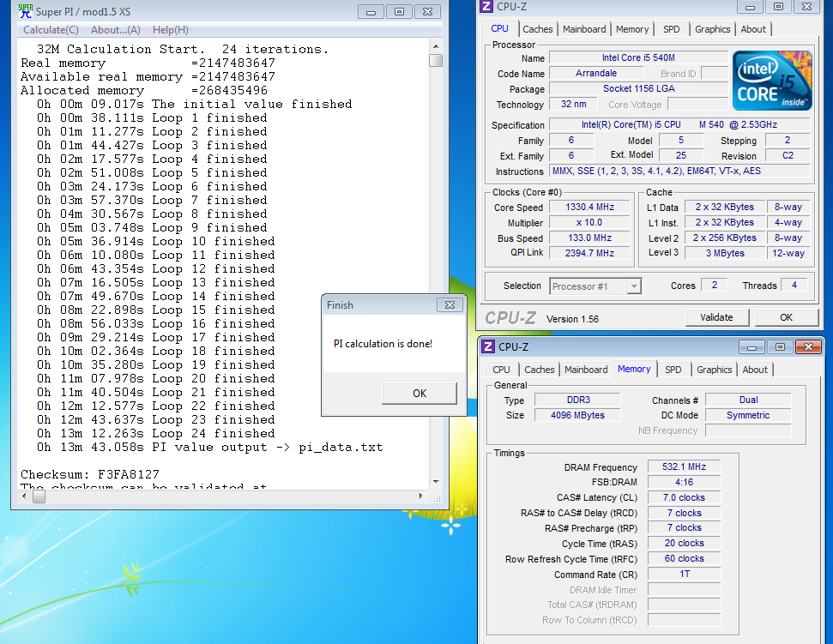Click the CPU-Z icon in the top window's title bar

(x=486, y=6)
